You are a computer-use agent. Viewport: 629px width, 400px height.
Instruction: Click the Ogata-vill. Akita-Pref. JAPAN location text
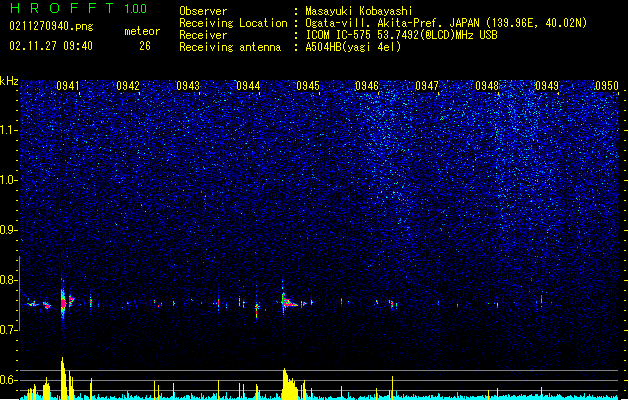tap(446, 23)
